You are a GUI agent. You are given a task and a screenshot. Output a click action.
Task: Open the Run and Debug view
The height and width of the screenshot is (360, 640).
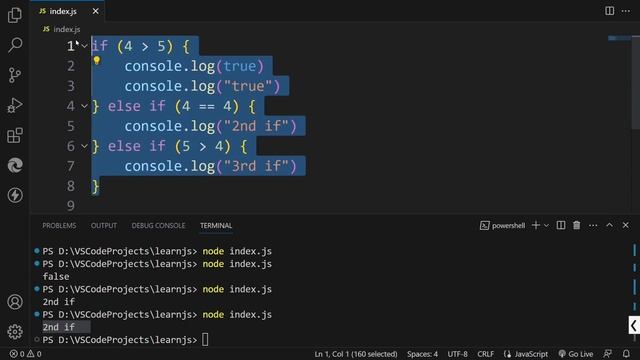[x=15, y=105]
